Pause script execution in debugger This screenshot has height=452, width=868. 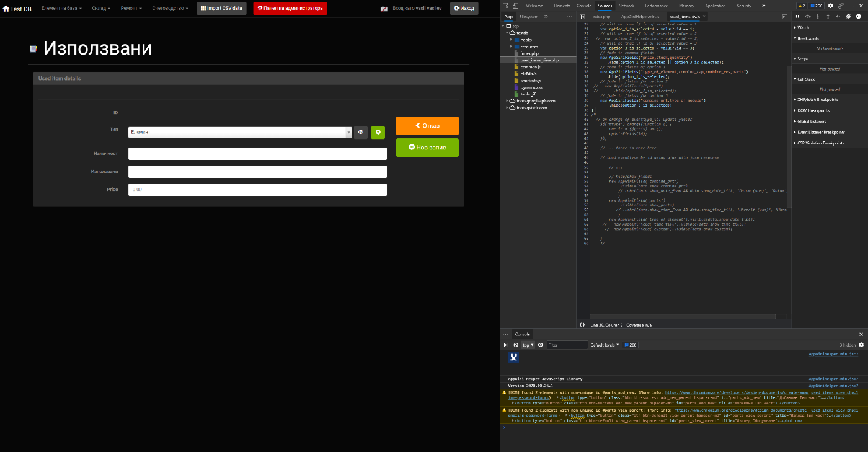tap(797, 16)
